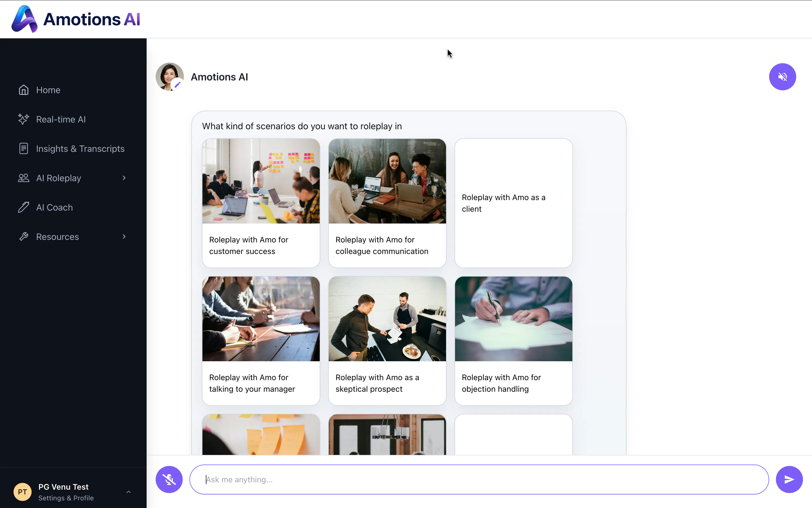Select Roleplay for customer success card

(x=261, y=203)
